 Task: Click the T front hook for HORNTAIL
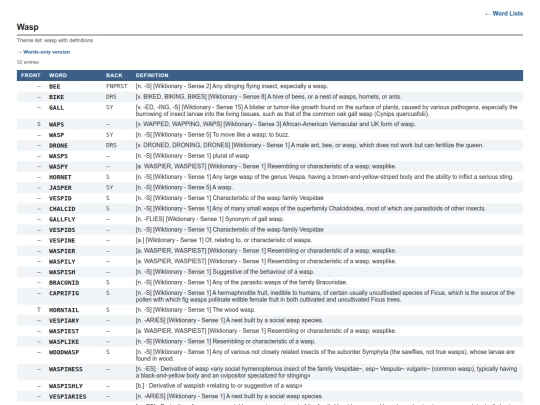pyautogui.click(x=39, y=310)
